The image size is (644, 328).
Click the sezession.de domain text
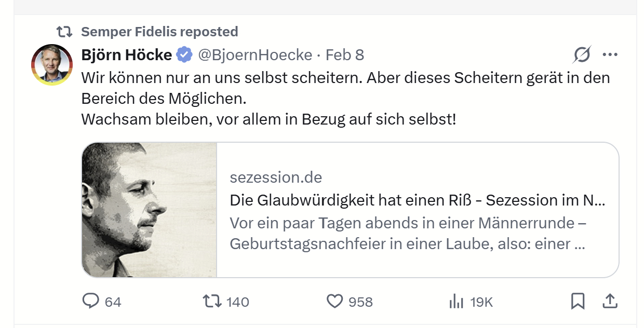(276, 177)
